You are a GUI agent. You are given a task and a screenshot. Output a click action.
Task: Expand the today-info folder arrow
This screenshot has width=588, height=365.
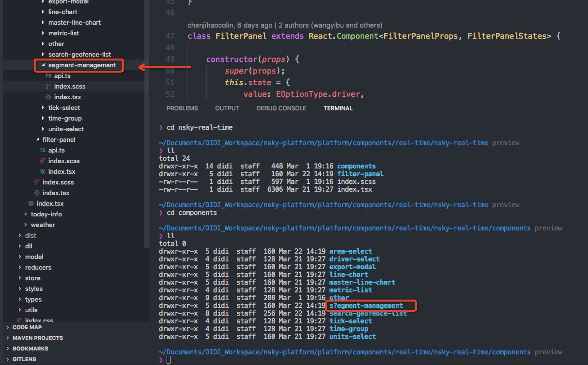(26, 214)
